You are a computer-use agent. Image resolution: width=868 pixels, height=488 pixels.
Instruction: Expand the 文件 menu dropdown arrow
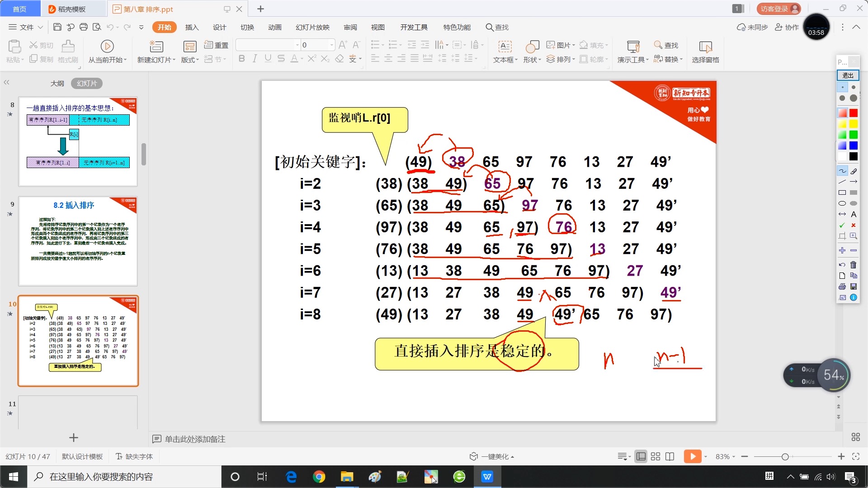[x=40, y=27]
